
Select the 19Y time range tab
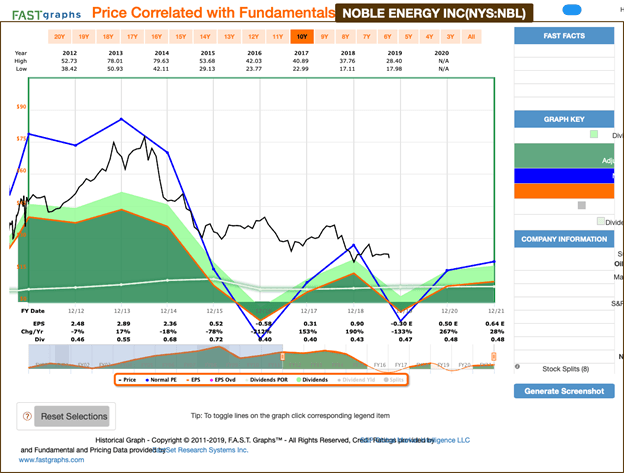coord(84,37)
